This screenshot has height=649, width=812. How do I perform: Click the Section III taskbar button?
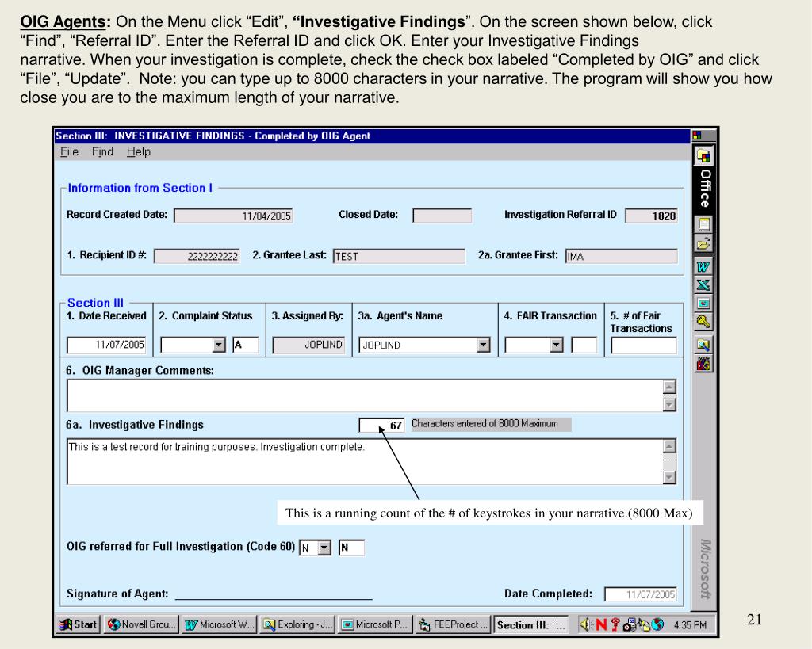[x=531, y=624]
